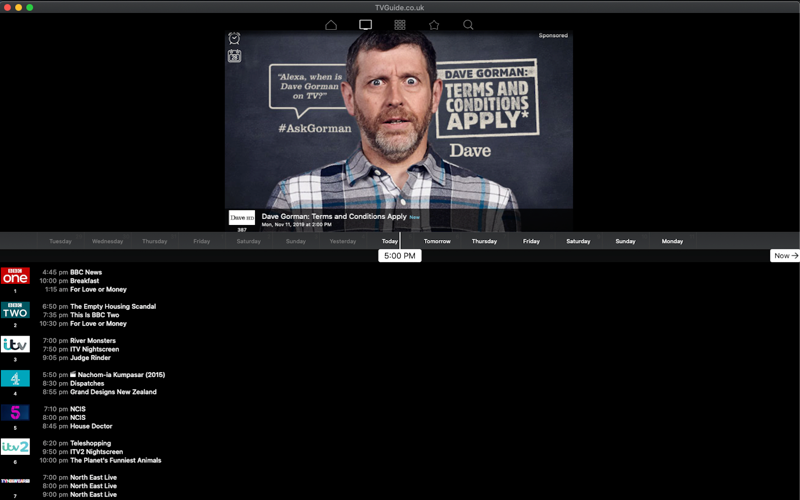
Task: Open Dispatches listing on Channel 4
Action: tap(87, 384)
